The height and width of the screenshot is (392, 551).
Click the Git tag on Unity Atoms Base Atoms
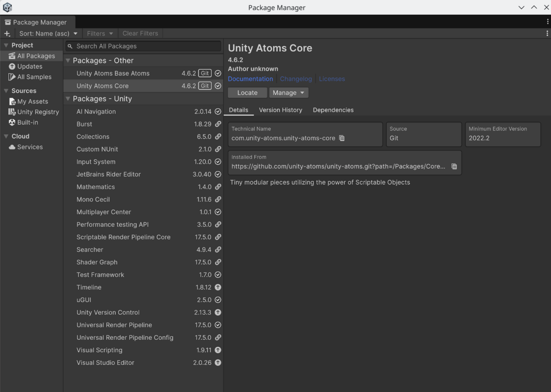205,73
